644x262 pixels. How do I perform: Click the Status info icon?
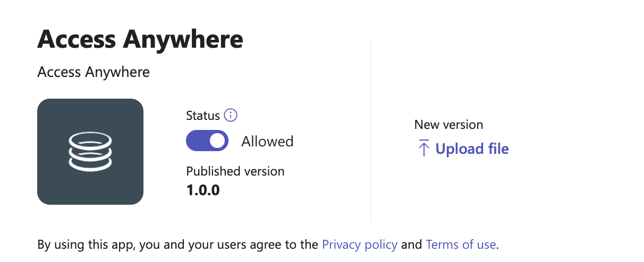tap(231, 115)
